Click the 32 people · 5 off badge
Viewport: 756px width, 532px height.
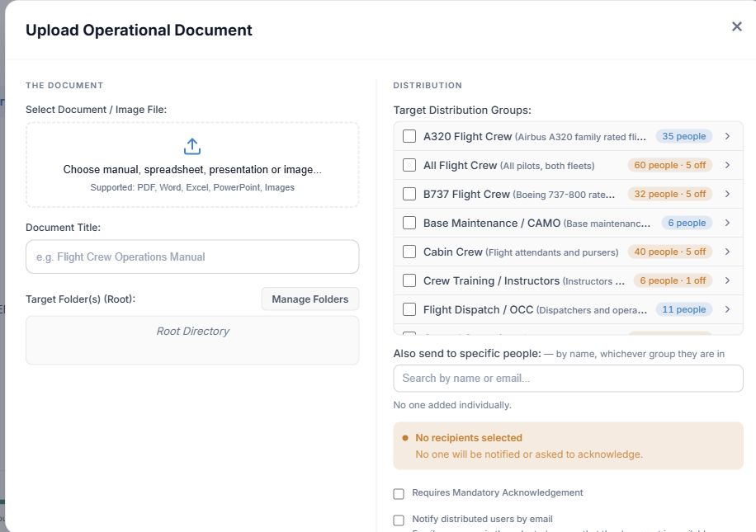(669, 194)
